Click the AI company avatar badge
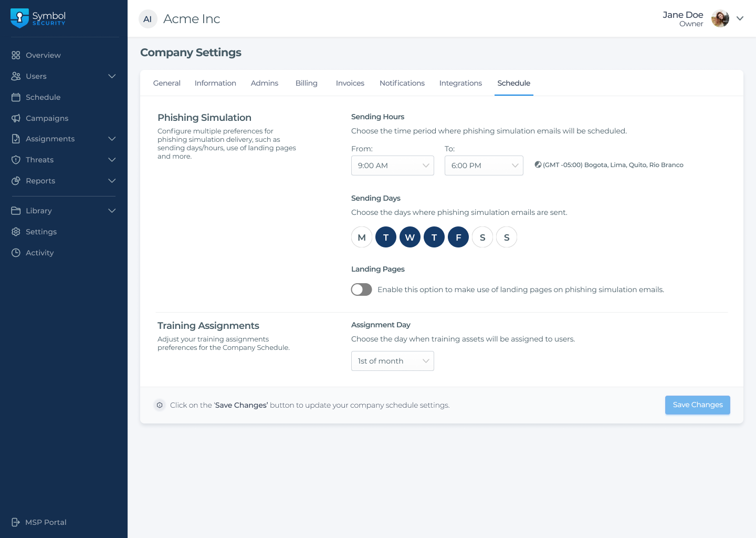This screenshot has width=756, height=538. pyautogui.click(x=148, y=19)
